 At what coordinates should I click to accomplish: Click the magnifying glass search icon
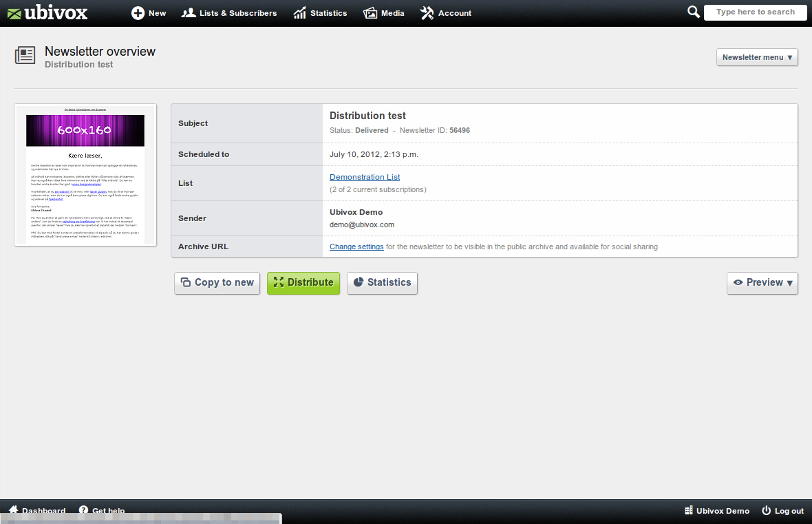tap(694, 12)
